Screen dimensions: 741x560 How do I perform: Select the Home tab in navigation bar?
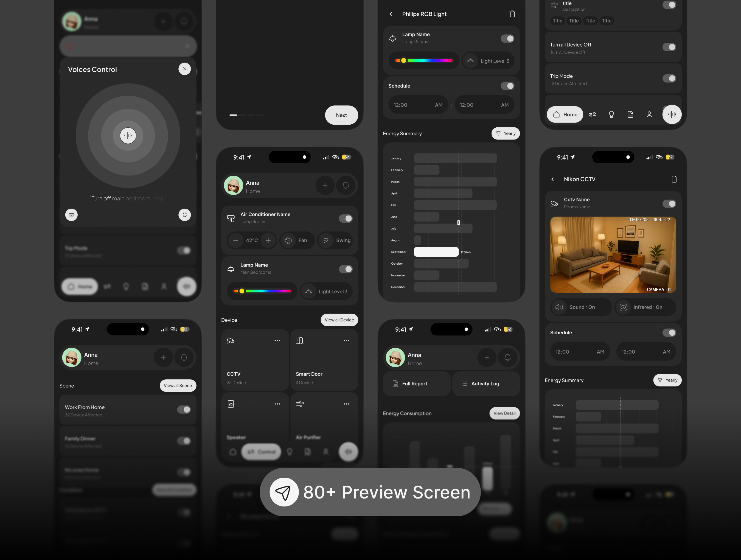565,115
